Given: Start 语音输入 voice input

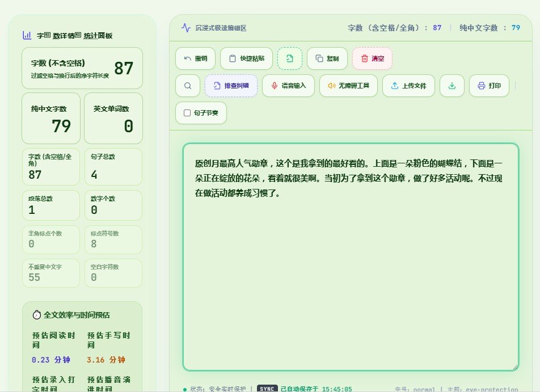Looking at the screenshot, I should tap(288, 86).
